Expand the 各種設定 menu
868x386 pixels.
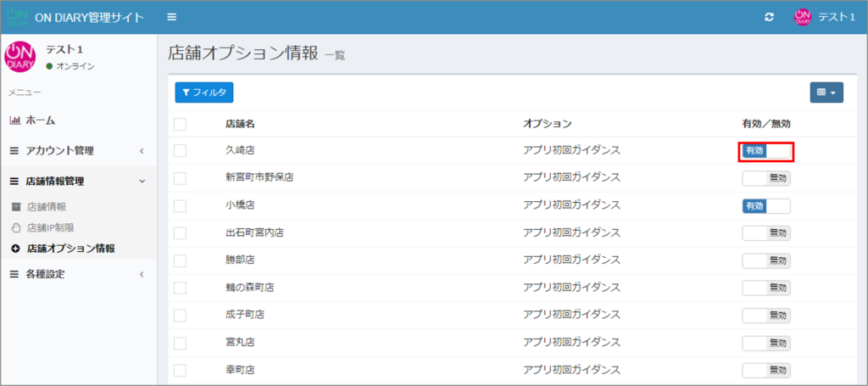[x=76, y=274]
